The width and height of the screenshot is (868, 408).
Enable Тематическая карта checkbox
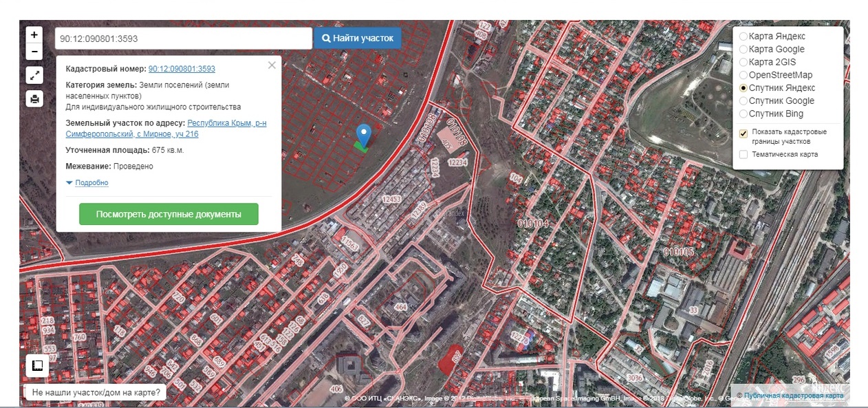pyautogui.click(x=744, y=155)
